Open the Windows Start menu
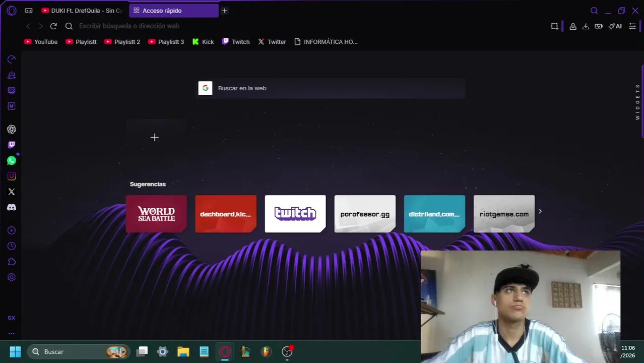Image resolution: width=644 pixels, height=363 pixels. point(15,352)
